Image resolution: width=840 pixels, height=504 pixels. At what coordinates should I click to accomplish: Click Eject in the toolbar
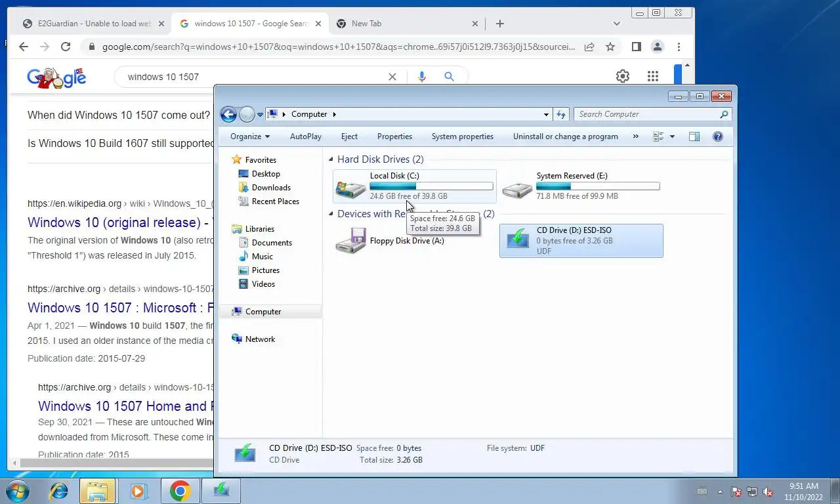point(349,136)
